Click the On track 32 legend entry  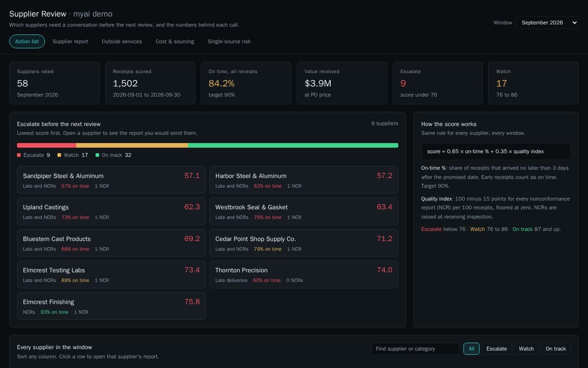[113, 155]
